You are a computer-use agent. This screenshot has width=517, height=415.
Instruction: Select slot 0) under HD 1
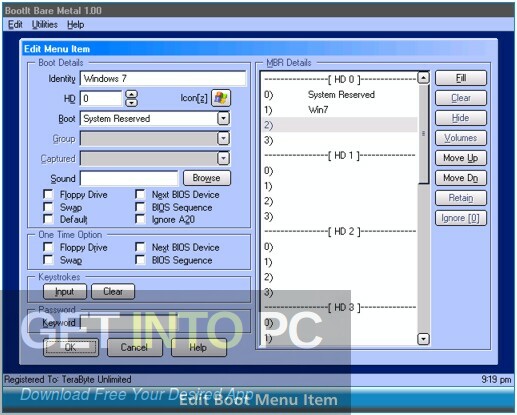tap(339, 171)
